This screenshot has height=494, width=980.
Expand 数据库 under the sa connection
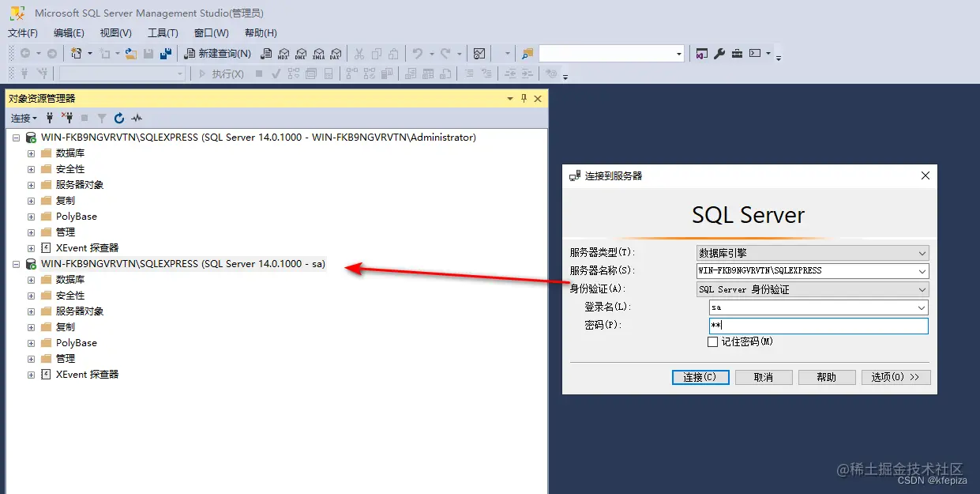pyautogui.click(x=31, y=280)
